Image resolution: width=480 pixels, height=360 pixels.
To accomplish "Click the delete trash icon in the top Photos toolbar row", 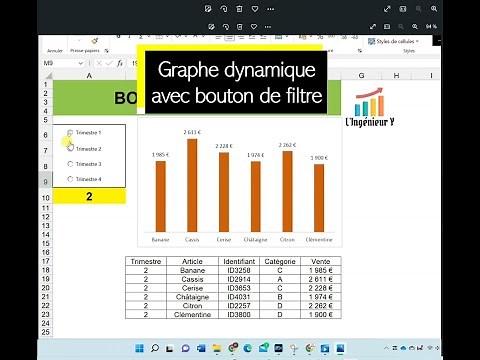I will [x=239, y=9].
